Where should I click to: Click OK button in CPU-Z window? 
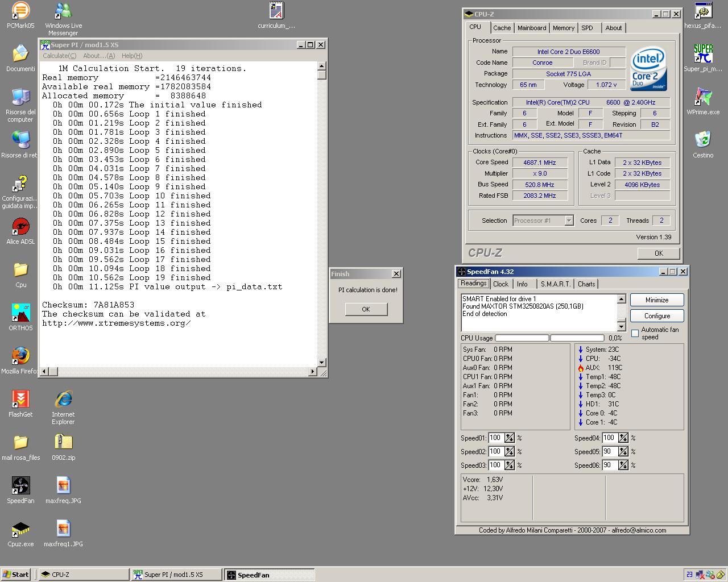point(659,253)
